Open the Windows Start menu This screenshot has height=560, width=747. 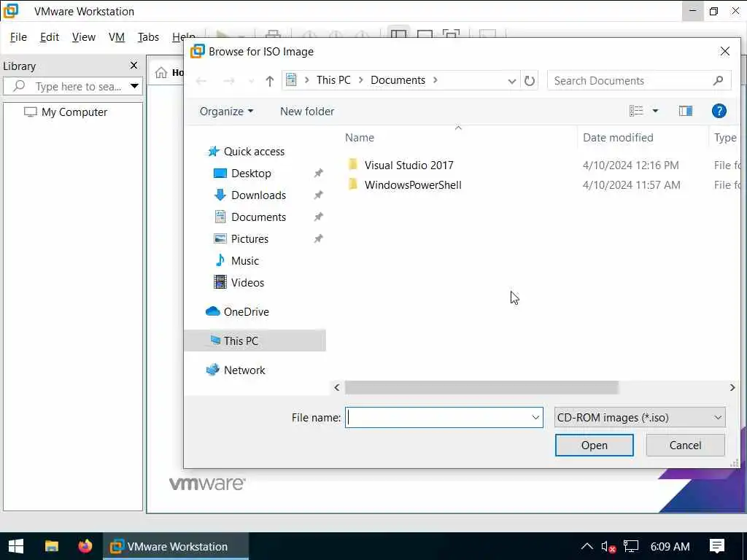pyautogui.click(x=16, y=546)
